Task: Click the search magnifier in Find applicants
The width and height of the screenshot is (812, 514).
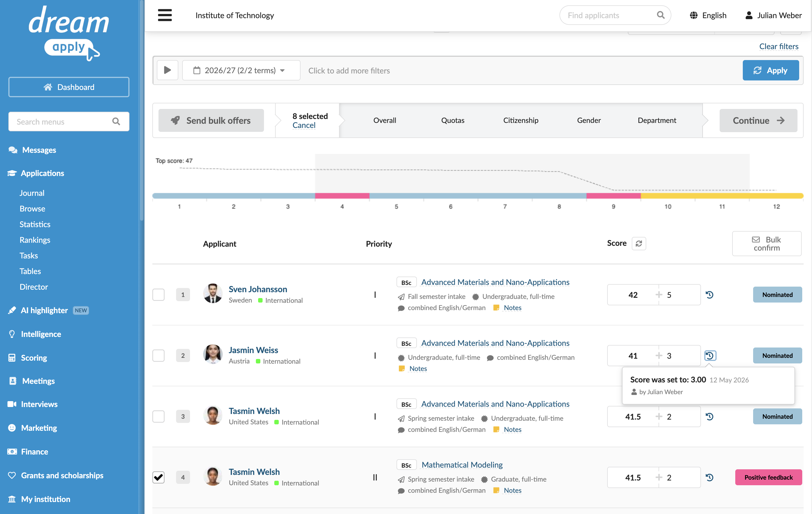Action: pos(660,15)
